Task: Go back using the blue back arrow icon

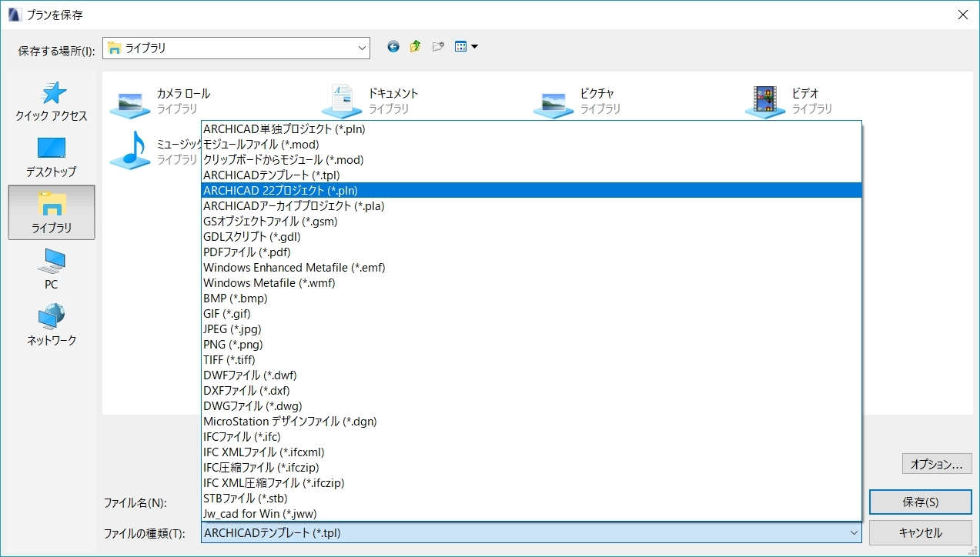Action: tap(393, 47)
